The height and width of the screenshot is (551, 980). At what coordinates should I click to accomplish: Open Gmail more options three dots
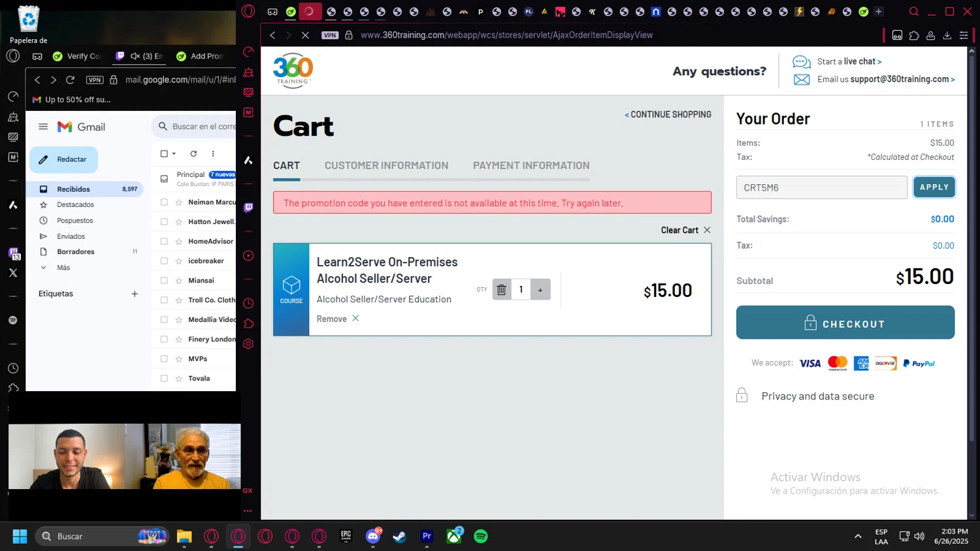213,153
